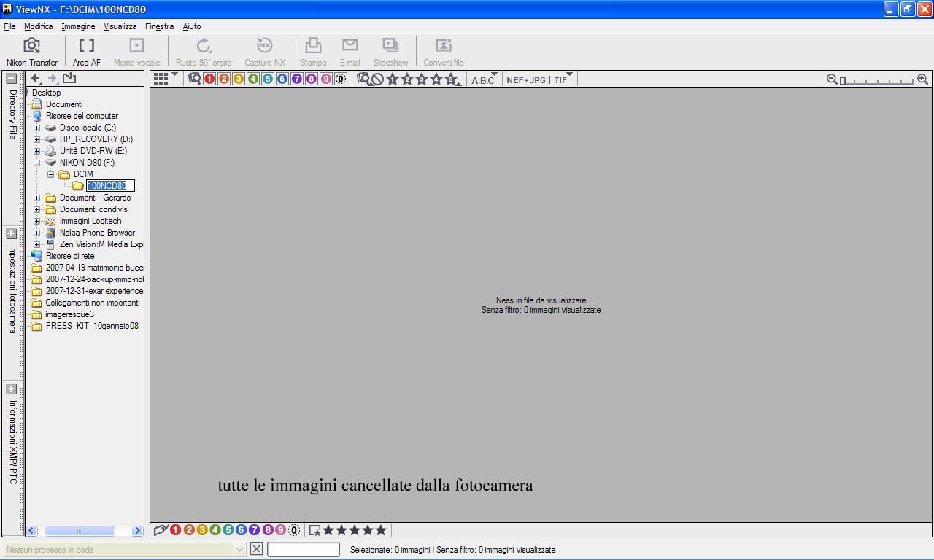Start the Slideshow from the toolbar
This screenshot has height=560, width=934.
390,52
